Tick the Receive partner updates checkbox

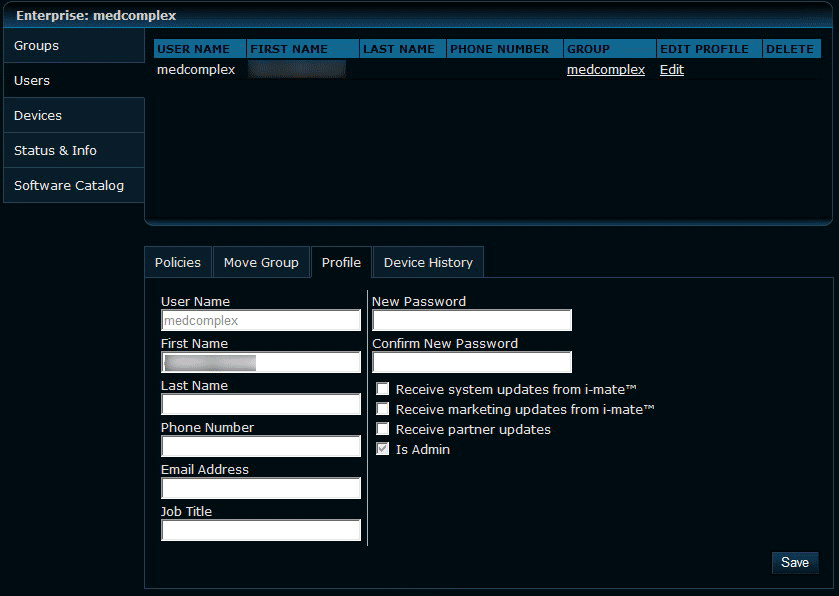tap(382, 429)
